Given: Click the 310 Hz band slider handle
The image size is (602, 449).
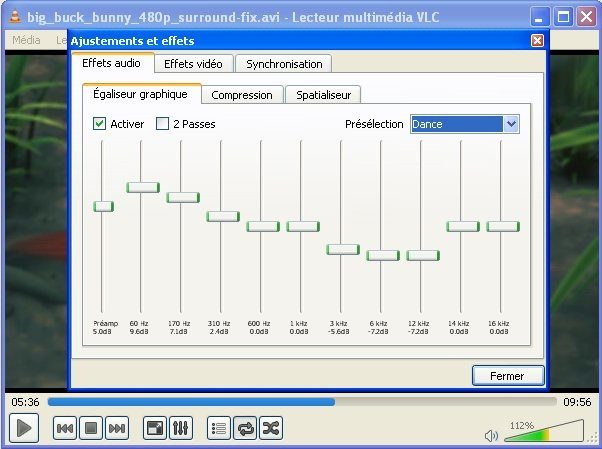Looking at the screenshot, I should [x=223, y=216].
